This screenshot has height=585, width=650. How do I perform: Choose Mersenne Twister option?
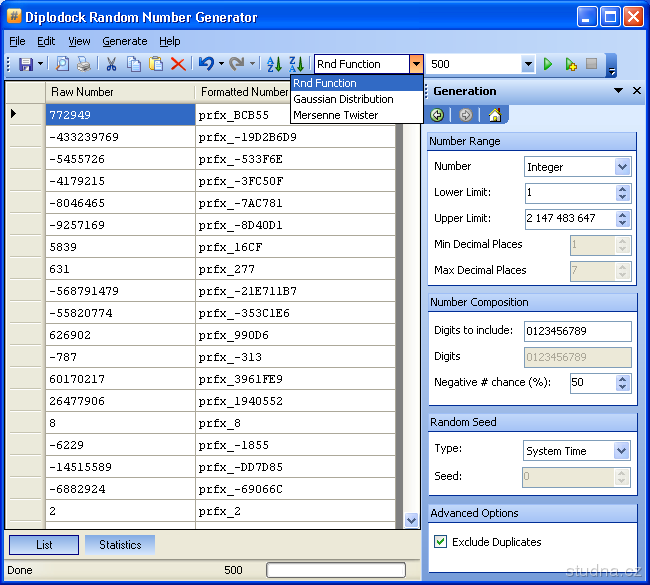click(x=335, y=115)
